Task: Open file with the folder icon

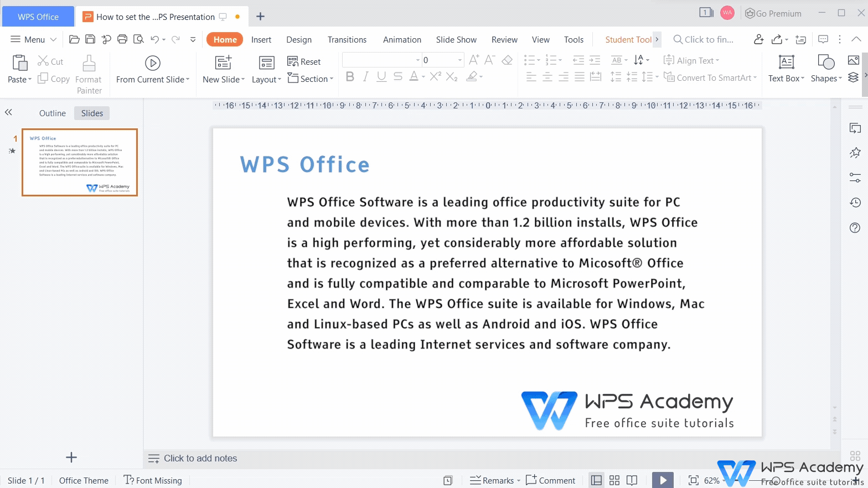Action: [74, 39]
